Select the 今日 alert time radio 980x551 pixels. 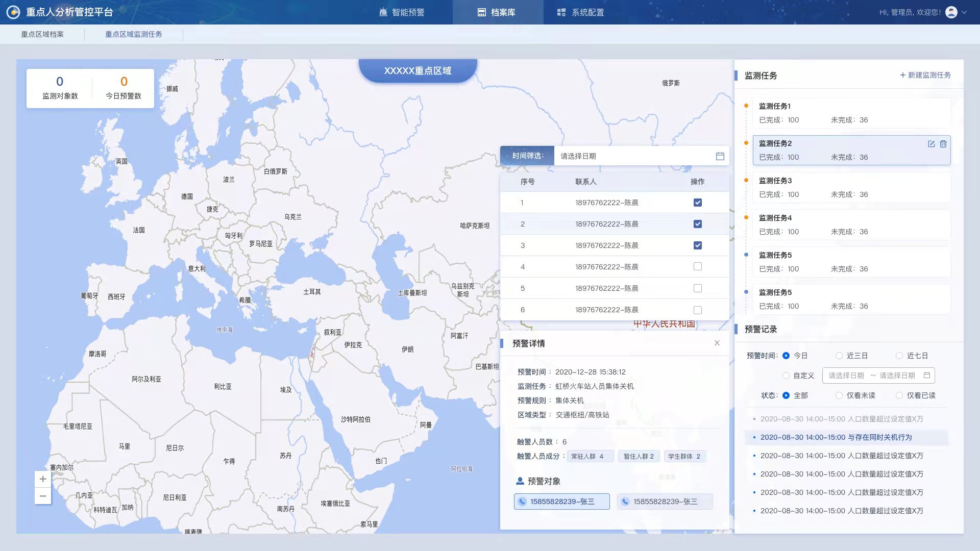point(786,356)
